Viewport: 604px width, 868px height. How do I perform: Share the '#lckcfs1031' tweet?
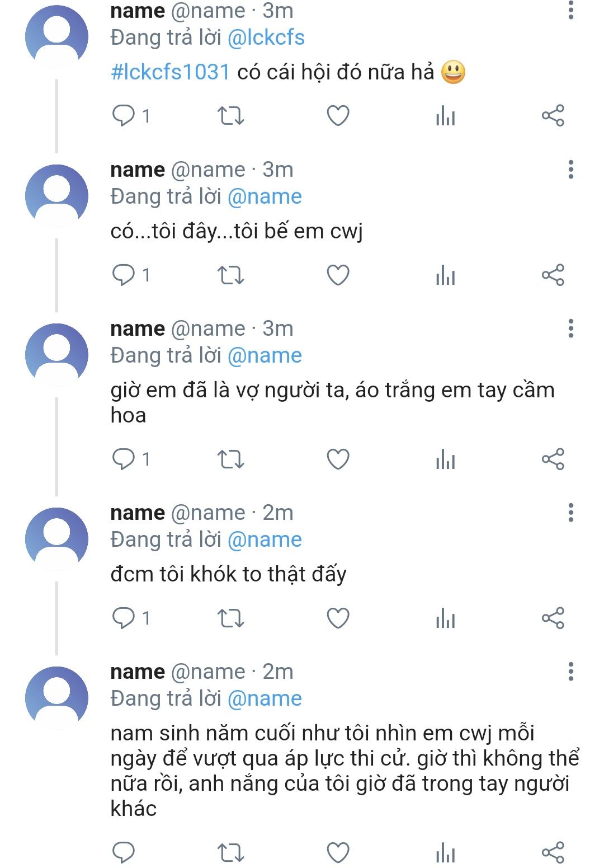tap(553, 116)
